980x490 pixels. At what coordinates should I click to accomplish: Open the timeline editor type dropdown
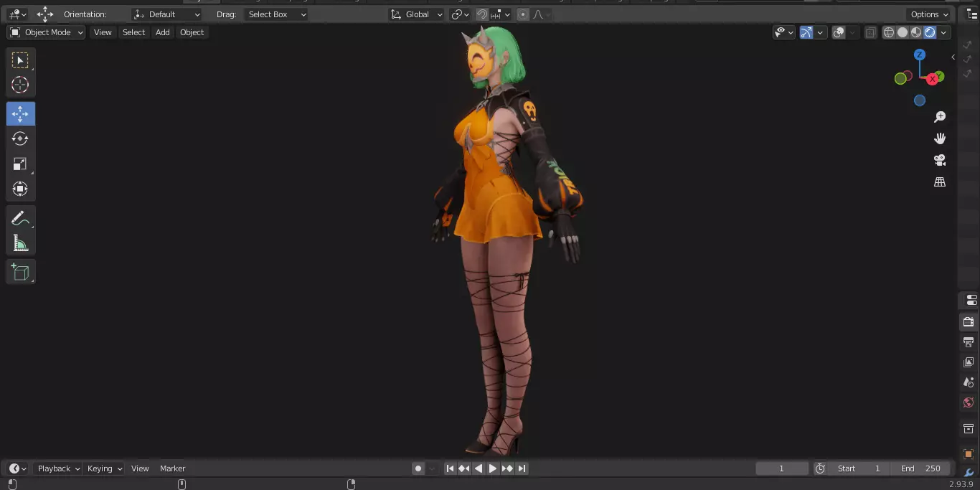18,468
